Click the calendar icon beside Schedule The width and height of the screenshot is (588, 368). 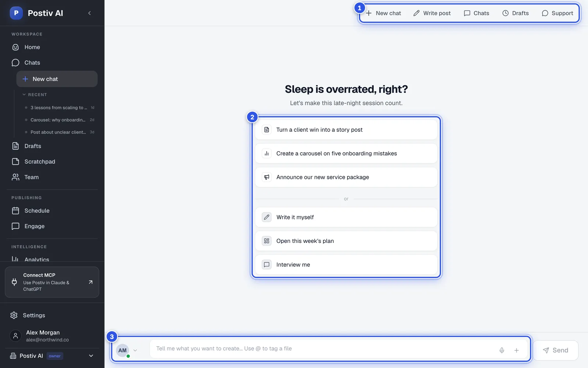(x=15, y=210)
